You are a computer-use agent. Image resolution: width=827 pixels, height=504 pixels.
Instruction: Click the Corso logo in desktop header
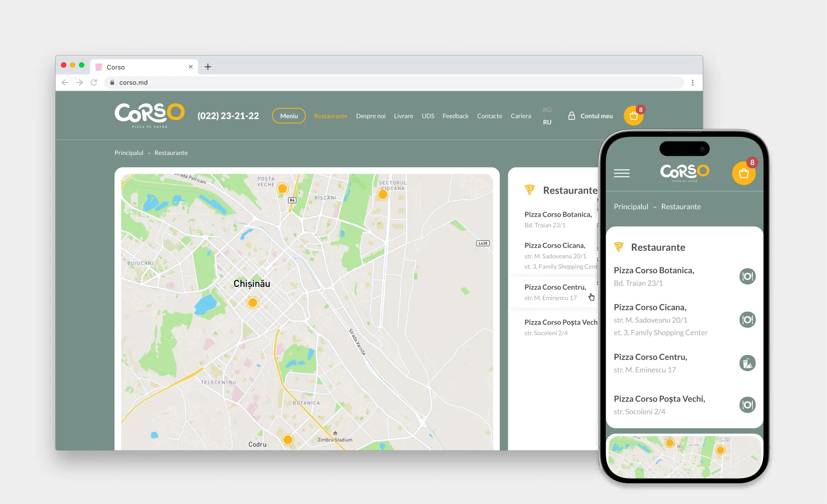coord(149,115)
